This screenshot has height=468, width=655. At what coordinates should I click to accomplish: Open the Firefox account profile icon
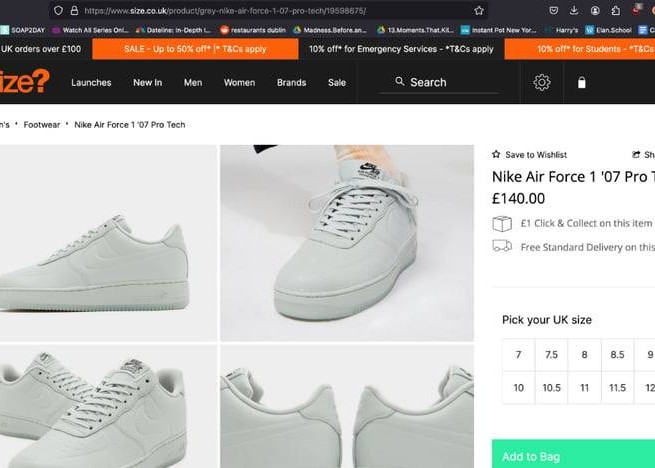595,10
